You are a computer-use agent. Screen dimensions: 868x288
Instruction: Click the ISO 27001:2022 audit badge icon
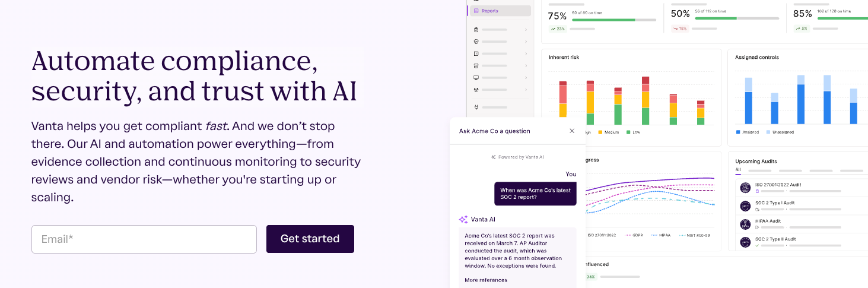(745, 188)
